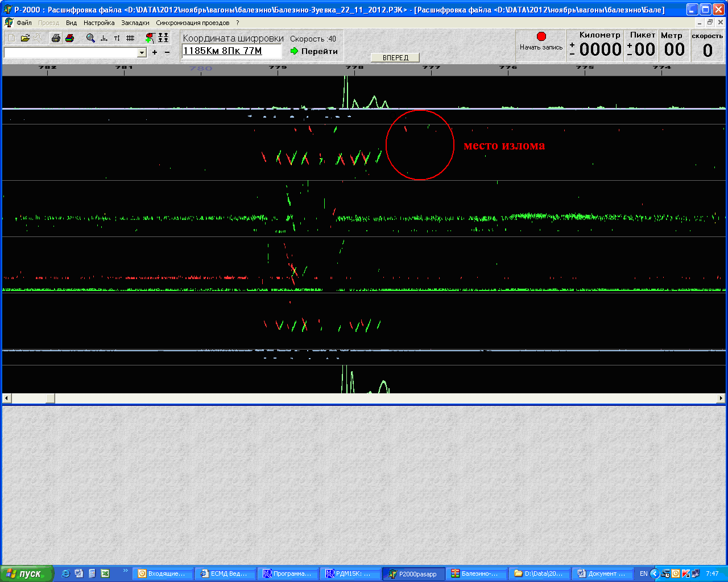The height and width of the screenshot is (582, 728).
Task: Expand hidden system tray icons arrow
Action: click(654, 573)
